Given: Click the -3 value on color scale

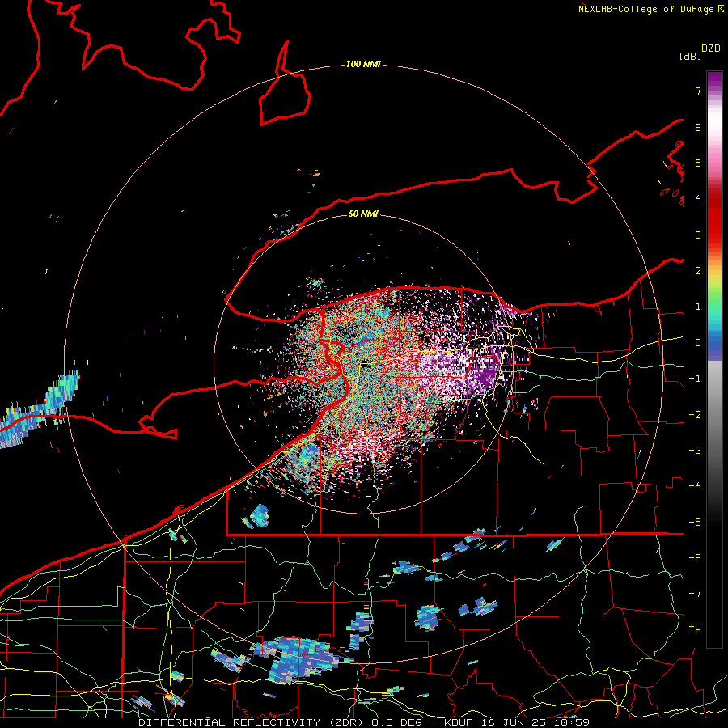Looking at the screenshot, I should point(695,450).
